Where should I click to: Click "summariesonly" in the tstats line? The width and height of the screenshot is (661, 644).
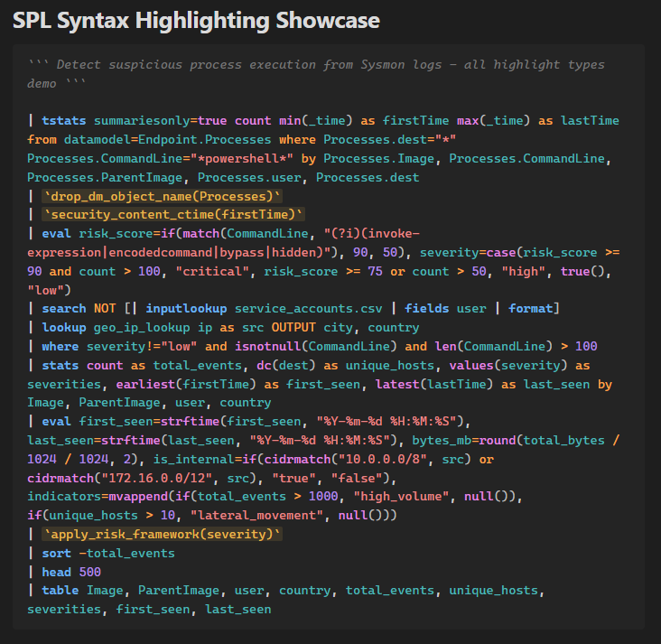point(142,121)
